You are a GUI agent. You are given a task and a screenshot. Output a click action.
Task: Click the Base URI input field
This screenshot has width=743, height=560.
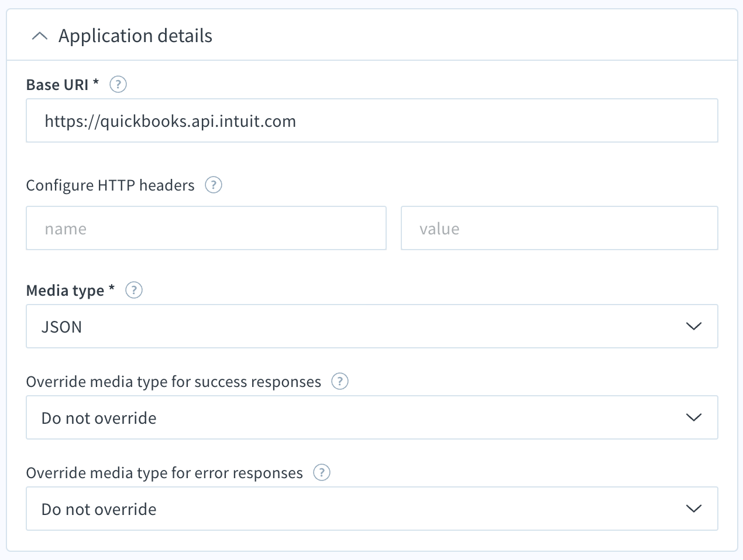click(372, 120)
